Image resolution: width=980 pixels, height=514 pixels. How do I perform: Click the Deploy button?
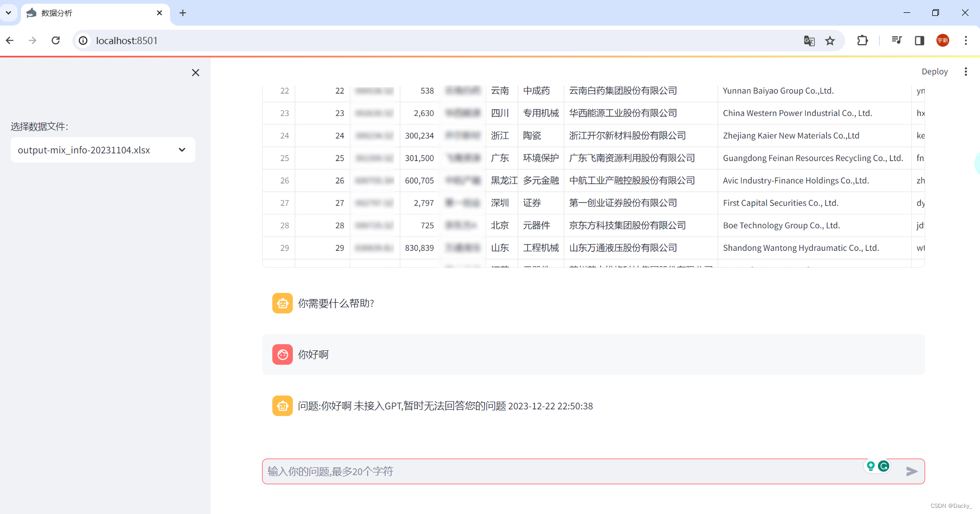tap(934, 71)
